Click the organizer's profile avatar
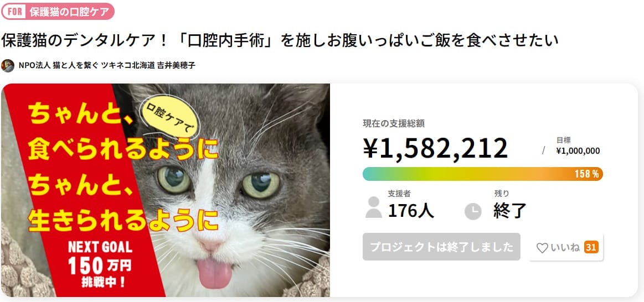This screenshot has width=644, height=302. coord(8,65)
